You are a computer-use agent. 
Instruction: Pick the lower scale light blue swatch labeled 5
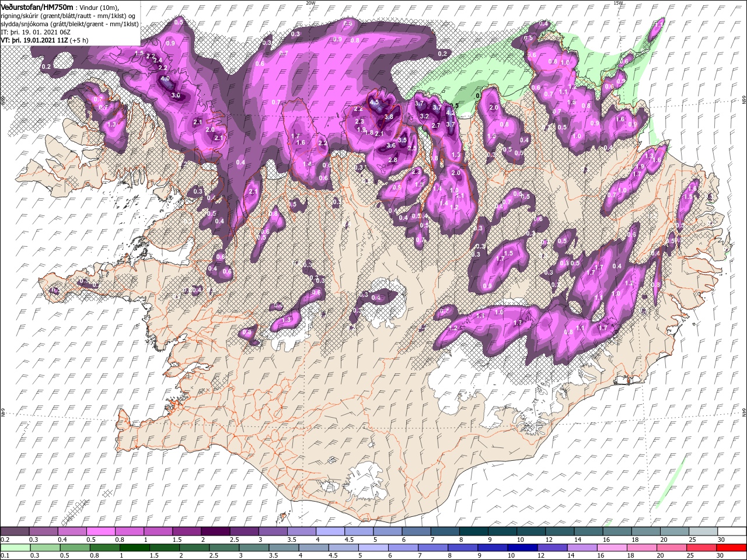[373, 547]
